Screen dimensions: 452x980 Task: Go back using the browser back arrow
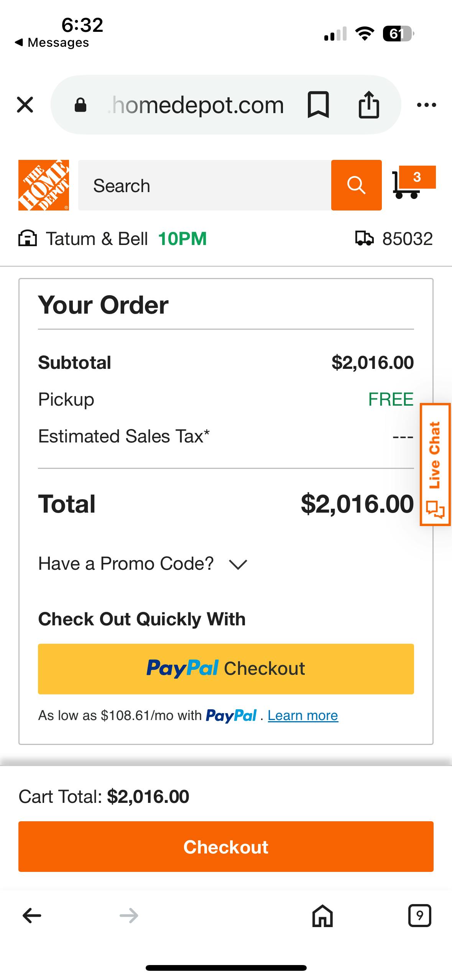(x=32, y=916)
